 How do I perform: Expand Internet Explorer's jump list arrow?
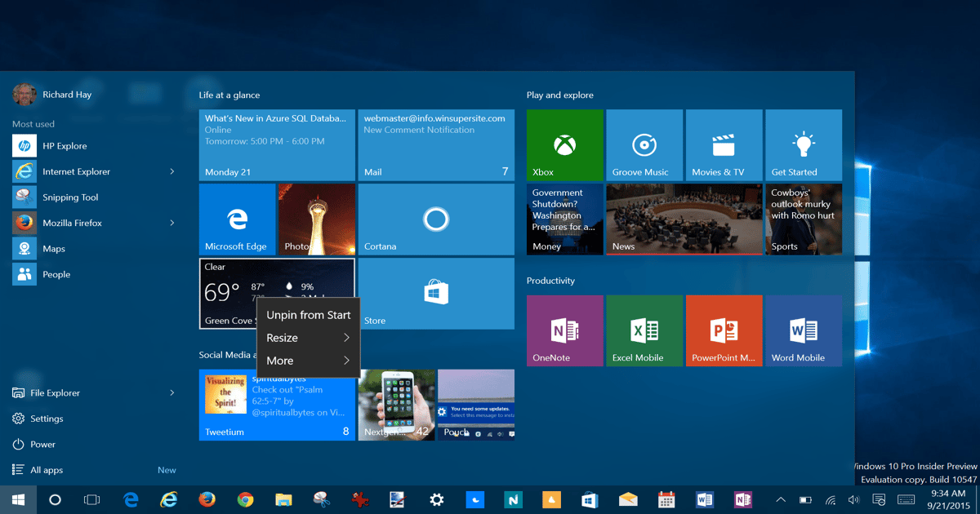(172, 171)
